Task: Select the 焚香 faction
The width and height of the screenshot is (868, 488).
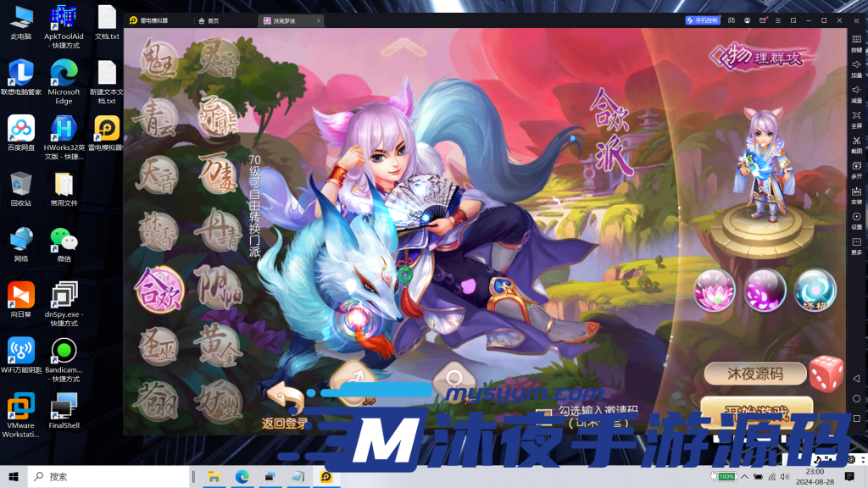Action: coord(158,232)
